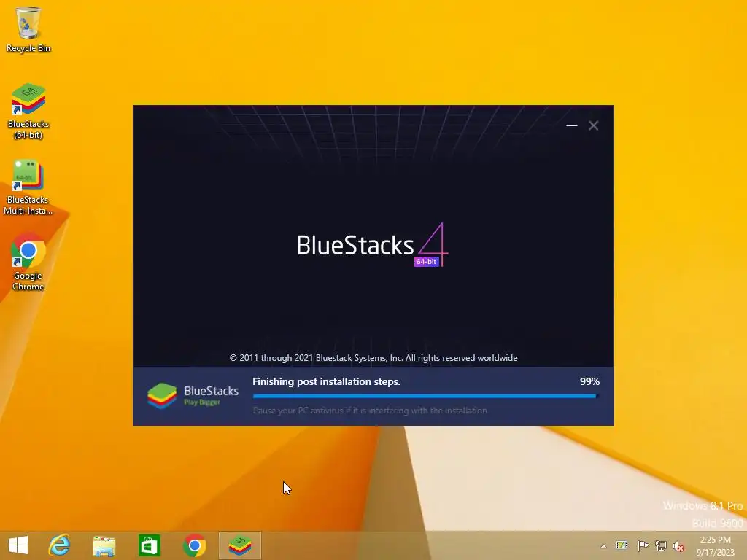Open the Windows Store taskbar icon

149,545
